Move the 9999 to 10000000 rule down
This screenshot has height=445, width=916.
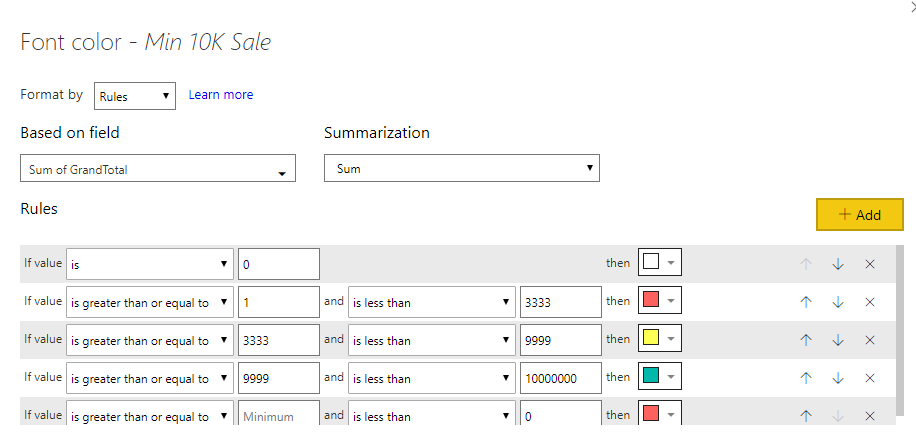838,378
